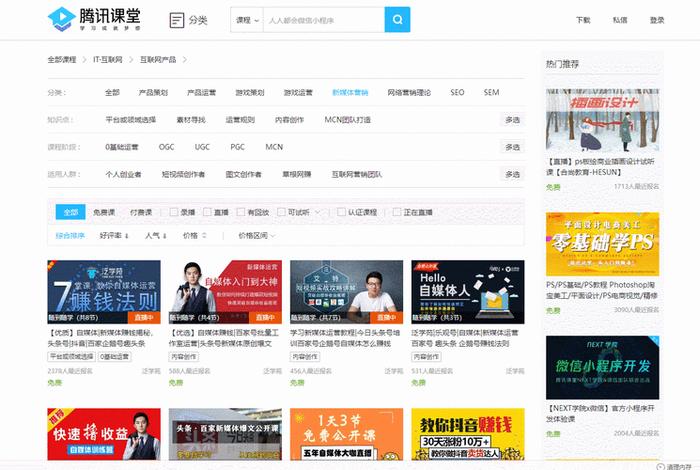Open the 零基础学PS recommended thumbnail
Viewport: 700px width, 470px height.
coord(602,244)
